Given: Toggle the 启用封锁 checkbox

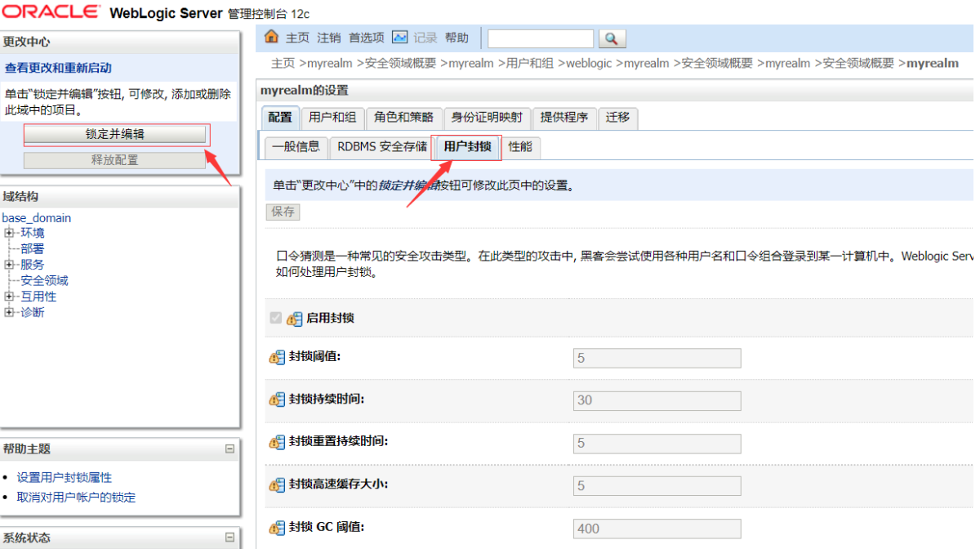Looking at the screenshot, I should (x=275, y=318).
